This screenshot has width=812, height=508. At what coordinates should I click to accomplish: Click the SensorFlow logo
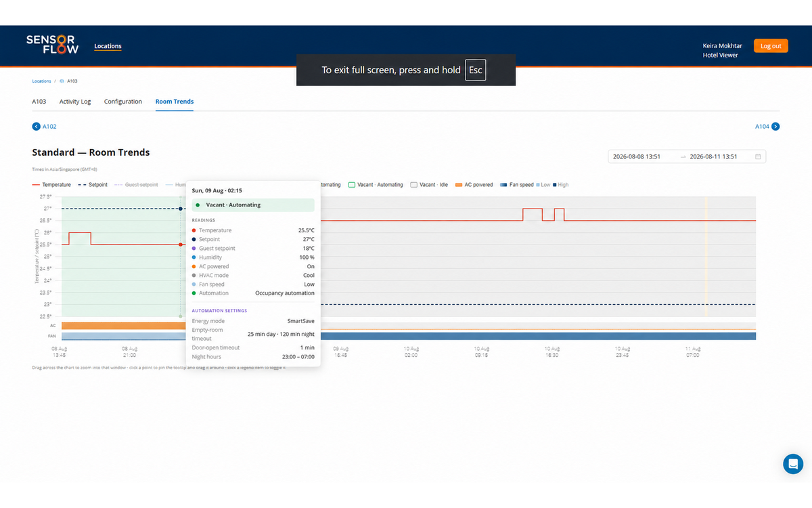(52, 45)
